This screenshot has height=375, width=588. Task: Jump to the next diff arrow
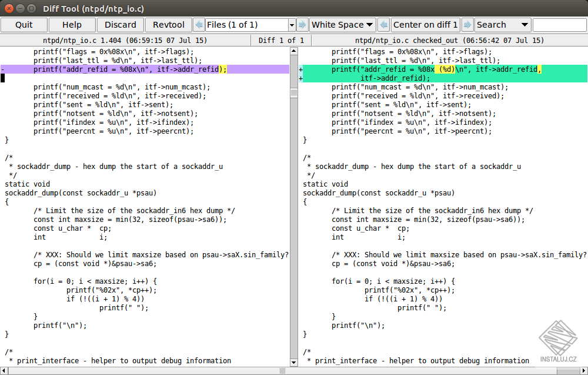467,25
